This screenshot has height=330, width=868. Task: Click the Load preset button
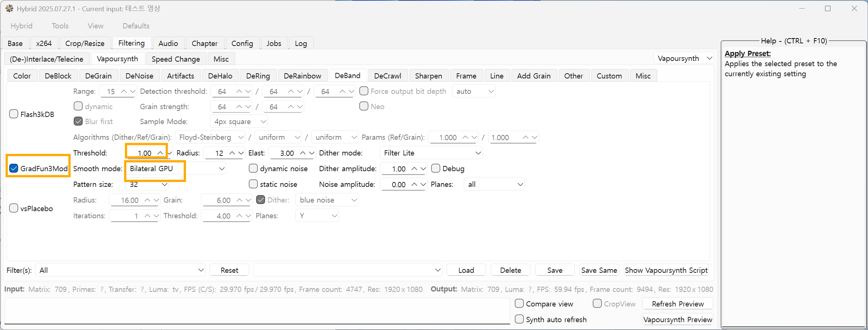pyautogui.click(x=466, y=270)
